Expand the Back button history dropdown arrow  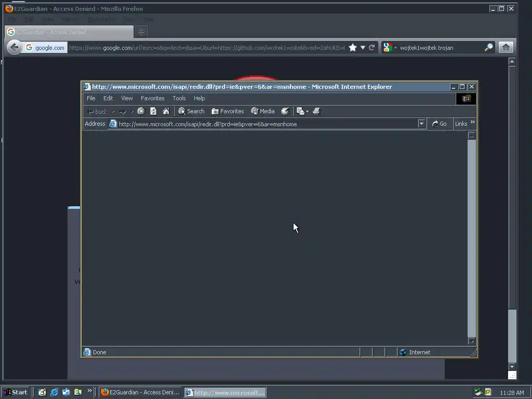(113, 111)
